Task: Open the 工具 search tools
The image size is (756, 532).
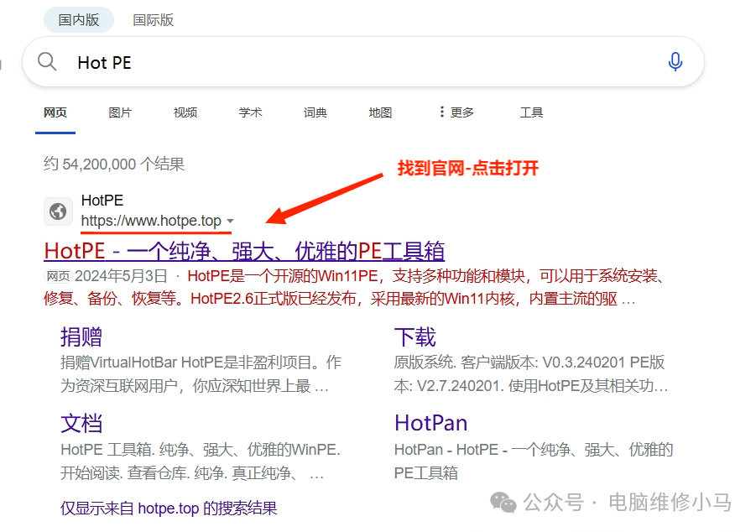Action: [x=531, y=112]
